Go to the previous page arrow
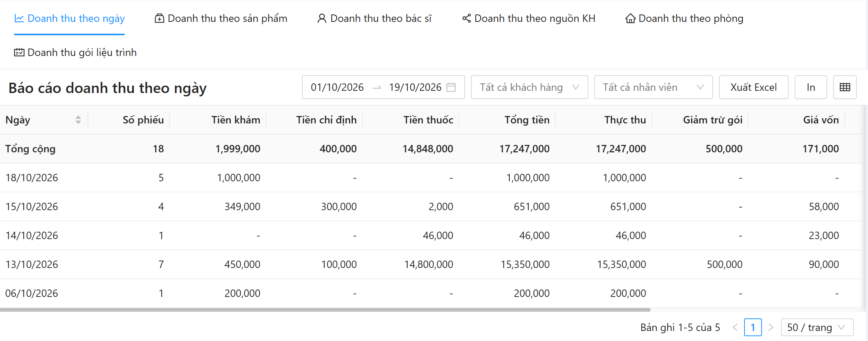This screenshot has width=868, height=341. (x=735, y=327)
